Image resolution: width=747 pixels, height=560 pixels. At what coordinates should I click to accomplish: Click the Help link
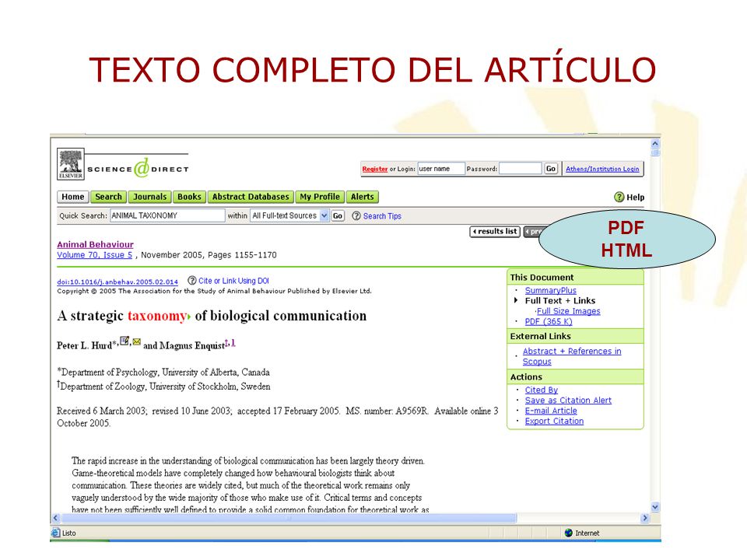tap(636, 197)
